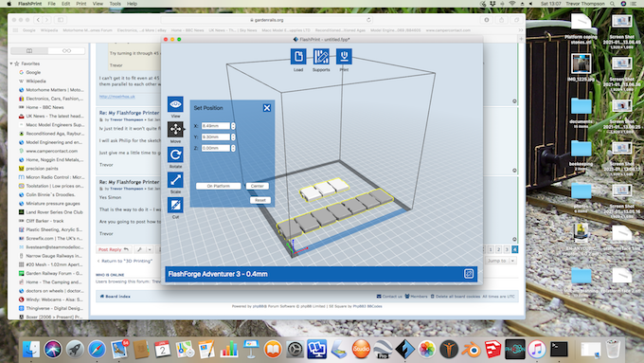Open Siri from the Dock

point(53,350)
